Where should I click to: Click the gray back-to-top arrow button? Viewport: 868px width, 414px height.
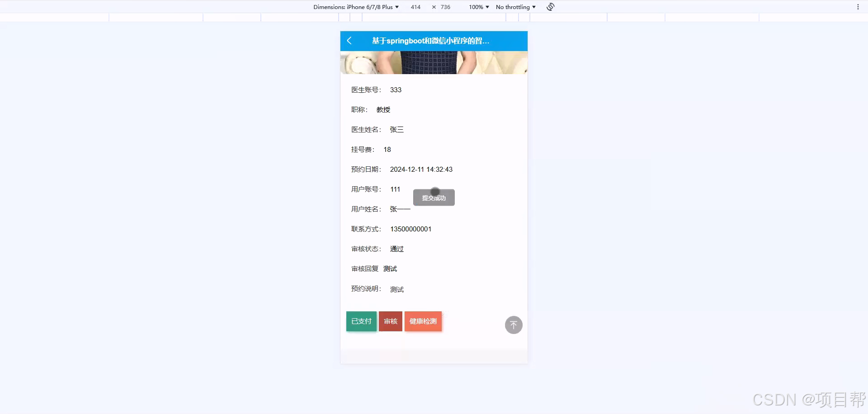[513, 325]
